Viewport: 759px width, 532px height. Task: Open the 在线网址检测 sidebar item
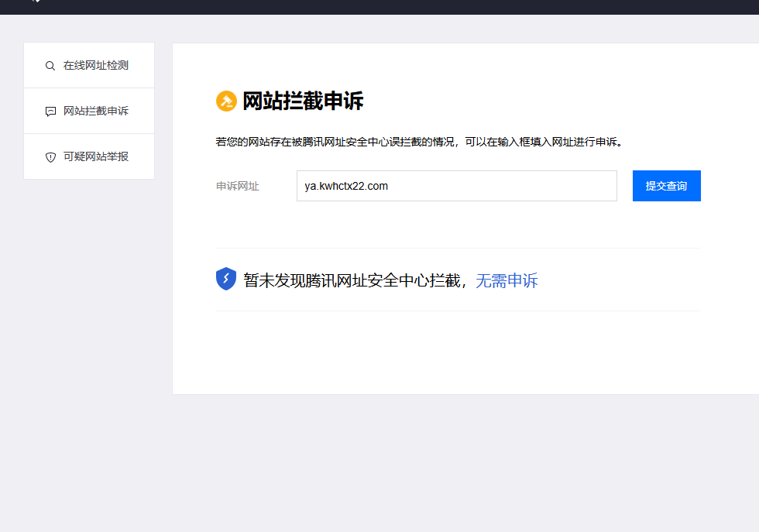pos(89,65)
